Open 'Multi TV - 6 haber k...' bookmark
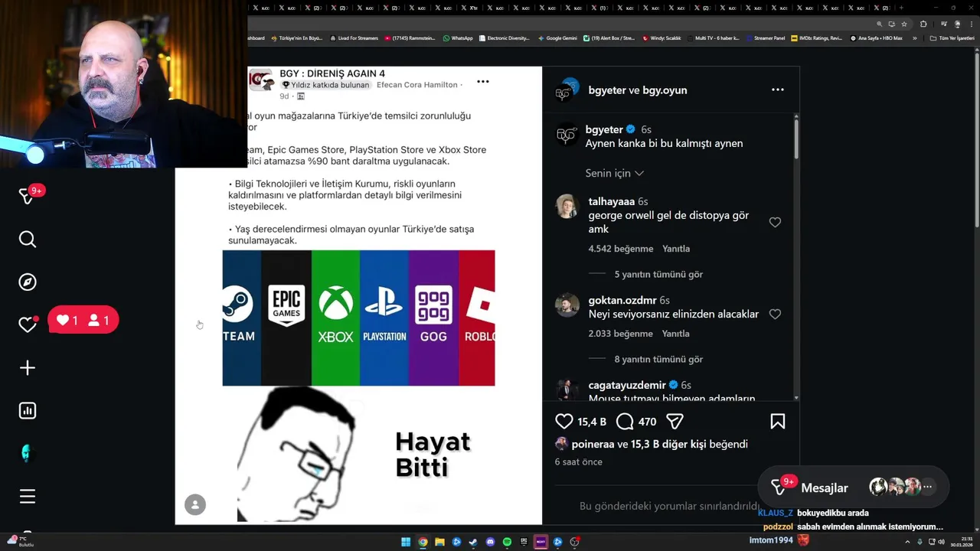This screenshot has height=551, width=980. tap(714, 38)
